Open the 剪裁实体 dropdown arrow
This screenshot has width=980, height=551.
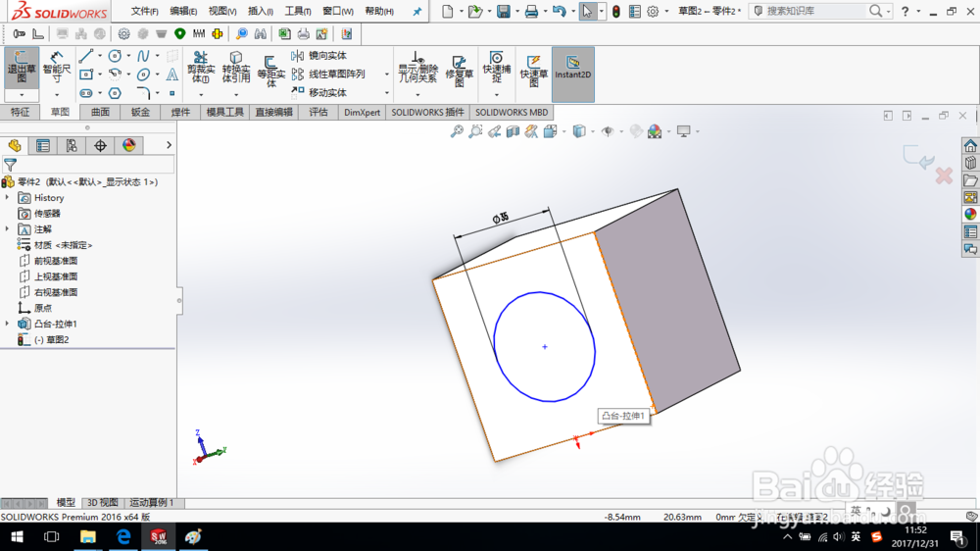tap(201, 94)
